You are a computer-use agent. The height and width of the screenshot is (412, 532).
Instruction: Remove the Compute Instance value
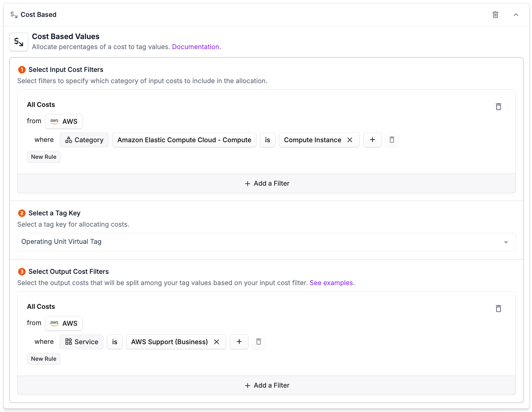pyautogui.click(x=350, y=140)
